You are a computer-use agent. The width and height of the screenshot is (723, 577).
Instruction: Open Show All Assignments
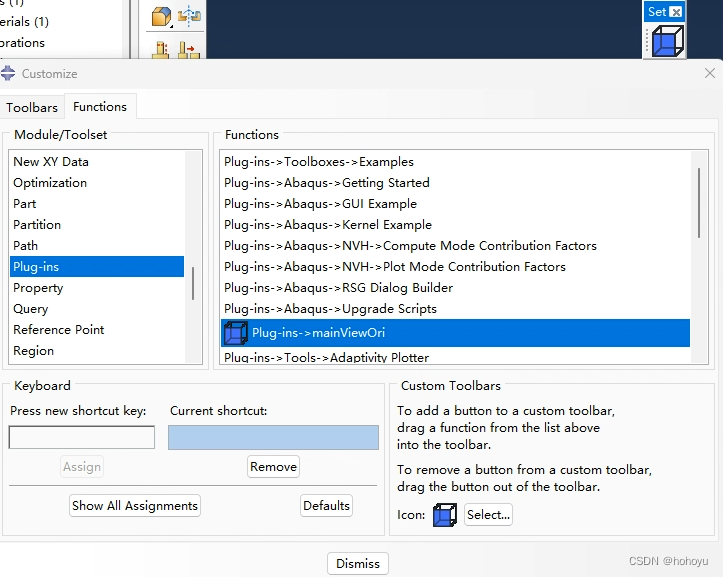tap(135, 506)
